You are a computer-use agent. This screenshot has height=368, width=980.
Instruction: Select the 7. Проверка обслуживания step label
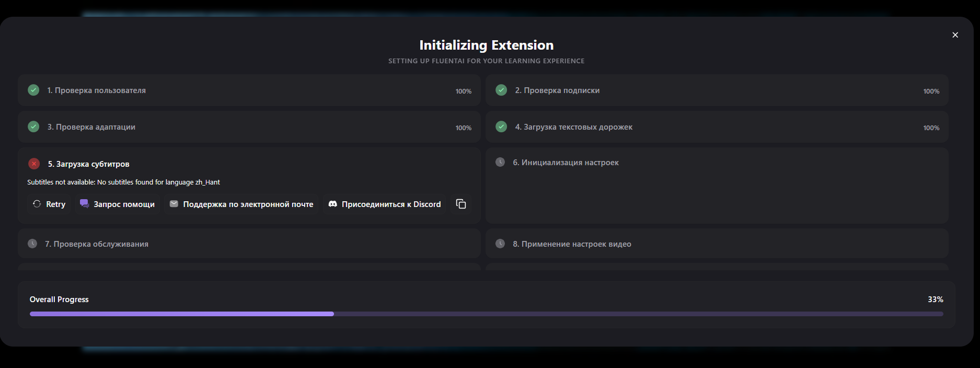coord(97,244)
